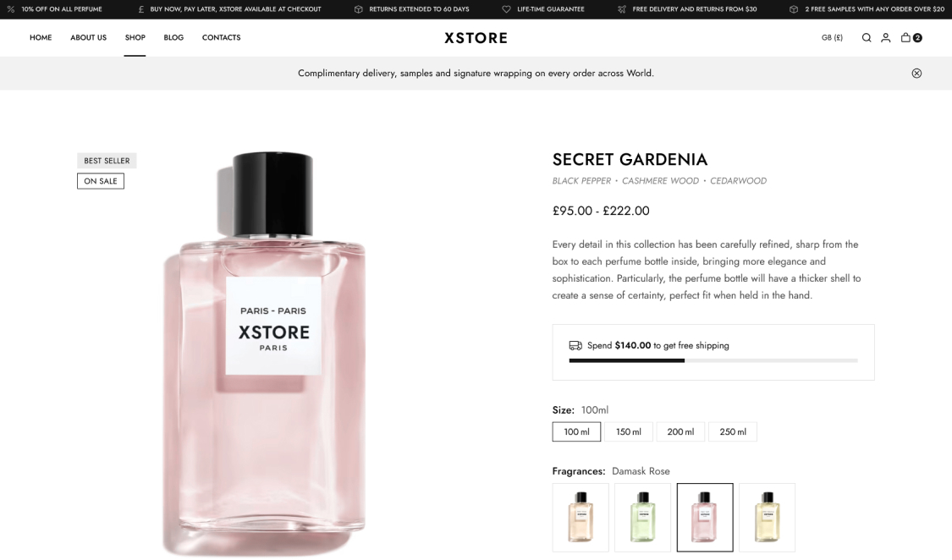Open the user account icon
Screen dimensions: 952x560
pos(886,37)
